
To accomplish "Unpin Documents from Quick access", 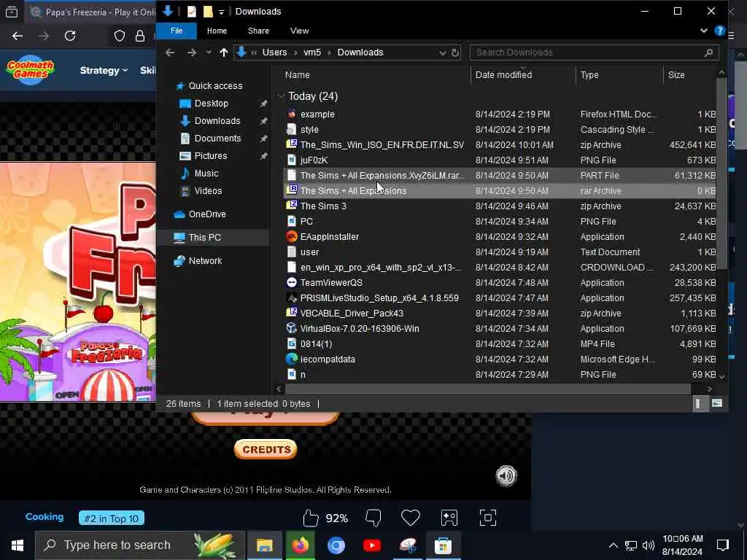I will pyautogui.click(x=263, y=139).
